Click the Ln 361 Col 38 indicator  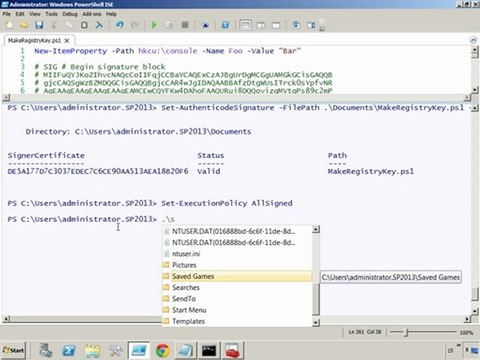365,332
